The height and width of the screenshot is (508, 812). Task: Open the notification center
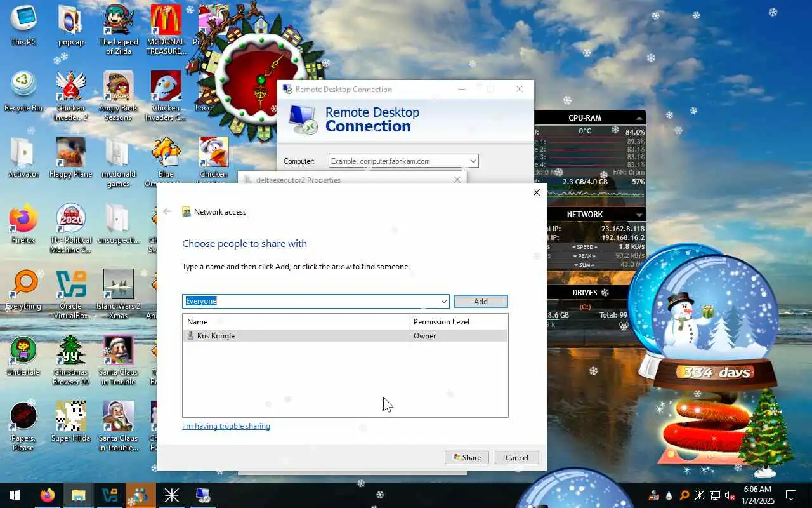pos(791,495)
